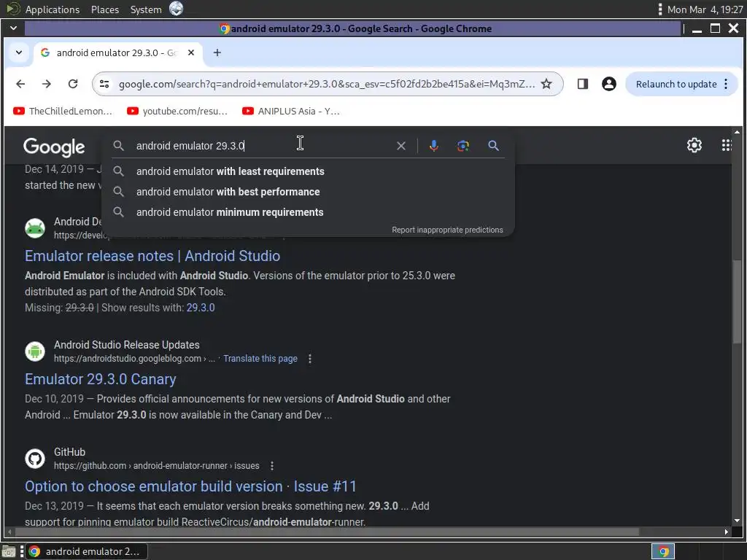Click the taskbar Chrome window button

(x=86, y=551)
